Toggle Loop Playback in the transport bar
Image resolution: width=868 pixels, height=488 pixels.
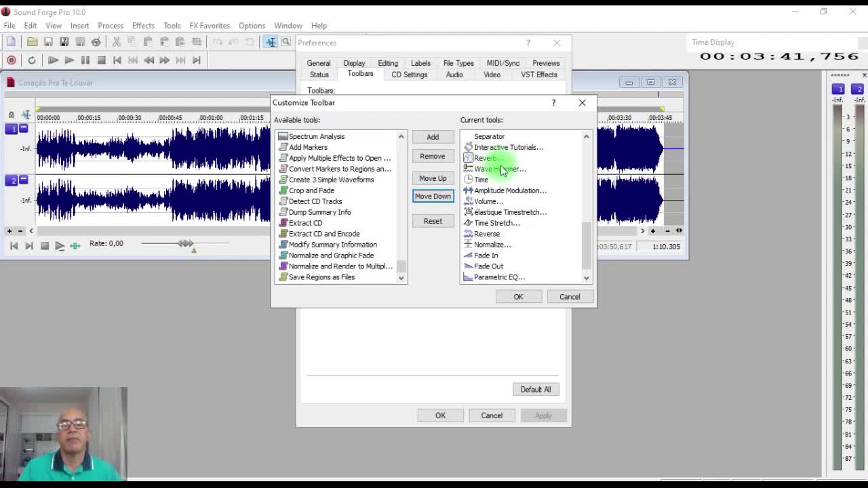[32, 60]
